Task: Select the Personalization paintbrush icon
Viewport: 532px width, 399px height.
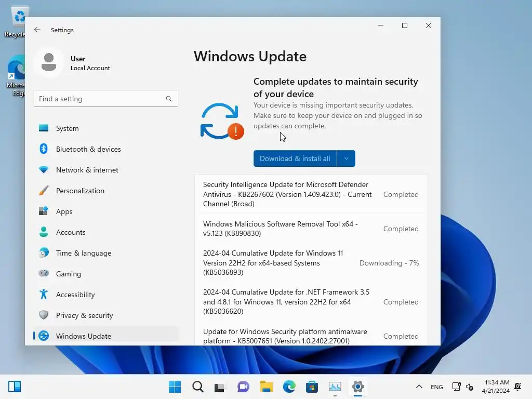Action: 44,190
